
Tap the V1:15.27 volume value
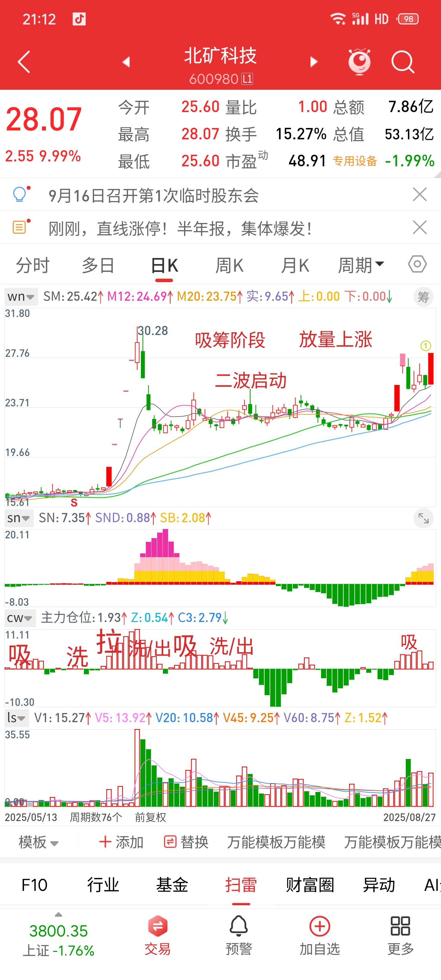[x=62, y=718]
